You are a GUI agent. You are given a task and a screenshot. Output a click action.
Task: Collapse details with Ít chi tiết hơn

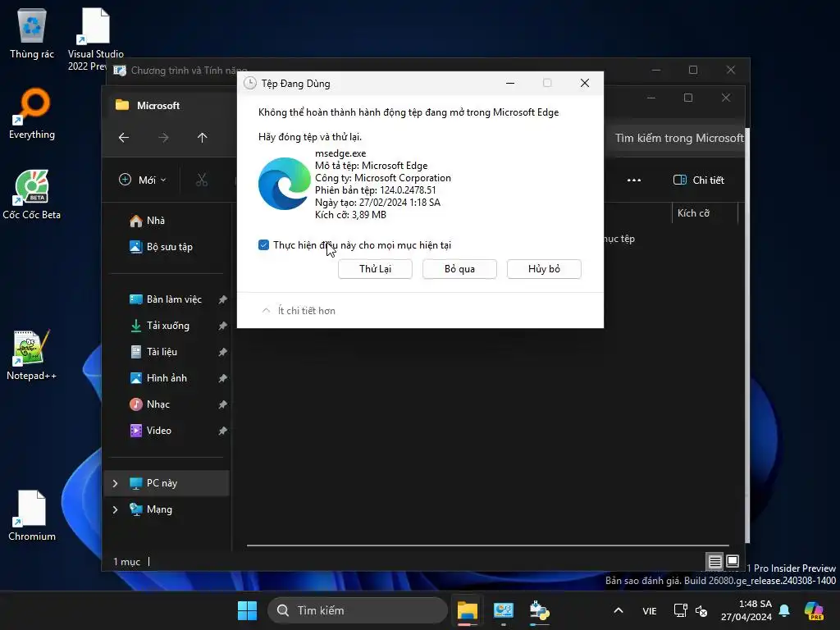299,311
